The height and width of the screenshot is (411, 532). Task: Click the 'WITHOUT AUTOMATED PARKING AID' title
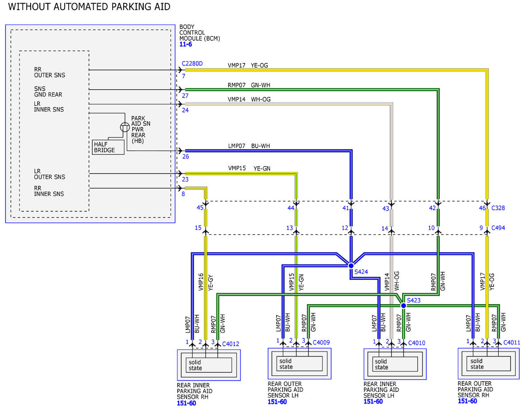coord(89,7)
